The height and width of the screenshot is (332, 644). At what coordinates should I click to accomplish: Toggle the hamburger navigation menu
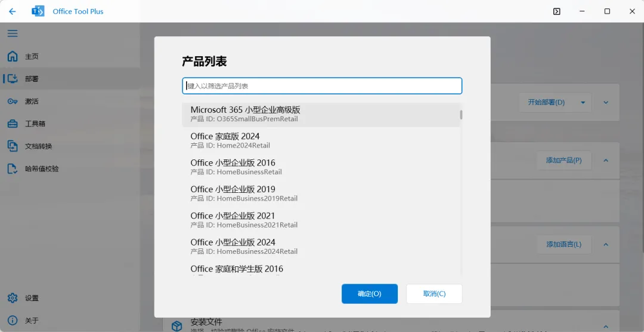(x=13, y=33)
